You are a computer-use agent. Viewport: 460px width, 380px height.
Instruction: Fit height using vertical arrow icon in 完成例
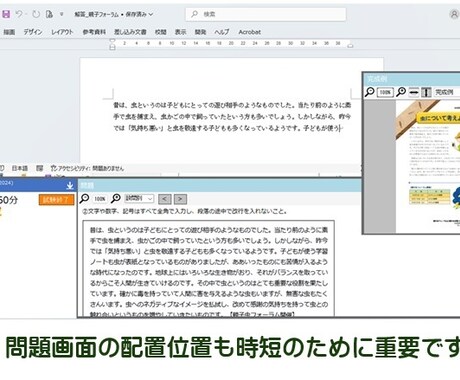point(426,92)
